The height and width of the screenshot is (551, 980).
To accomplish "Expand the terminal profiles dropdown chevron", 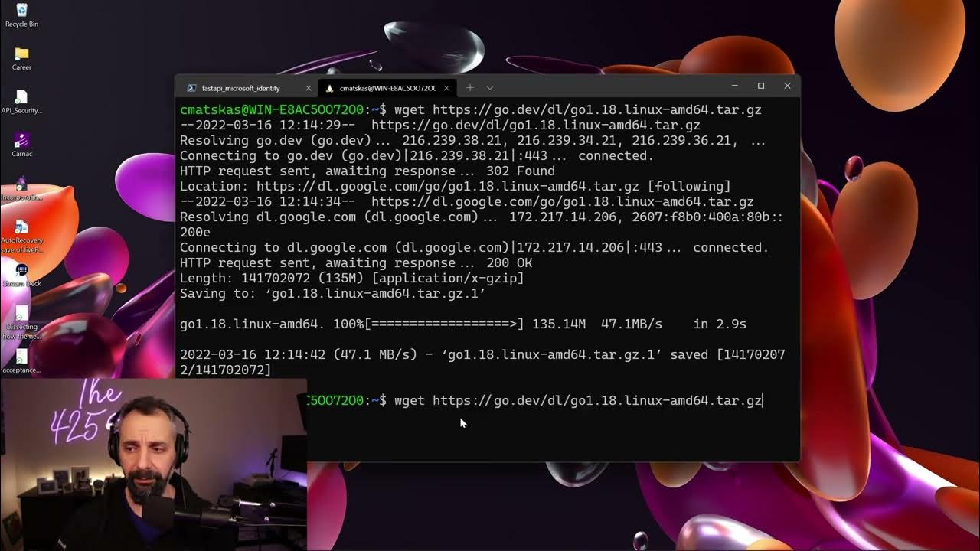I will point(490,87).
